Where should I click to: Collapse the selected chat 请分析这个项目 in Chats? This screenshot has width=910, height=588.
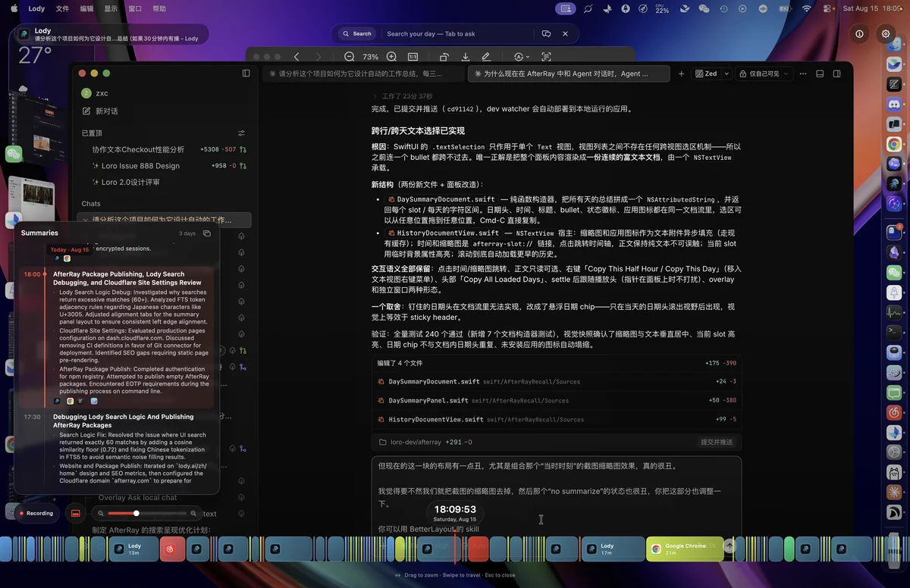(x=86, y=220)
